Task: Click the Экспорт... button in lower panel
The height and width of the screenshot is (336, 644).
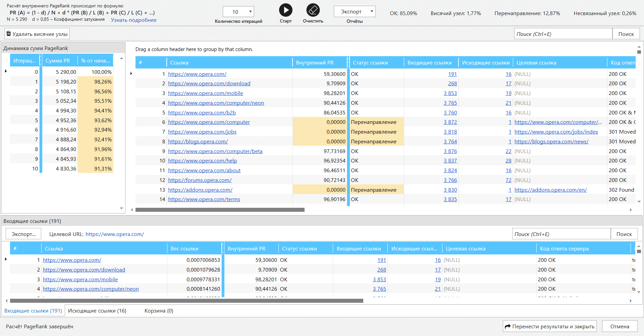Action: click(x=23, y=234)
